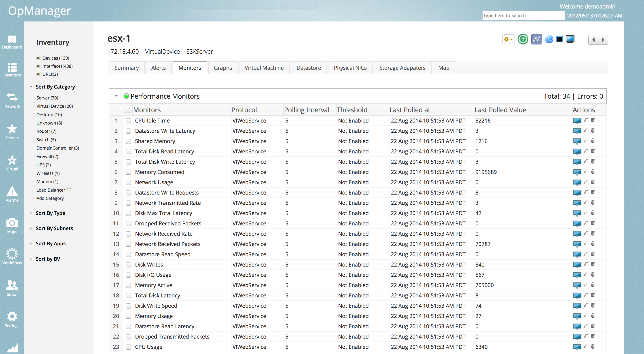Open the terminal console icon
644x354 pixels.
559,39
